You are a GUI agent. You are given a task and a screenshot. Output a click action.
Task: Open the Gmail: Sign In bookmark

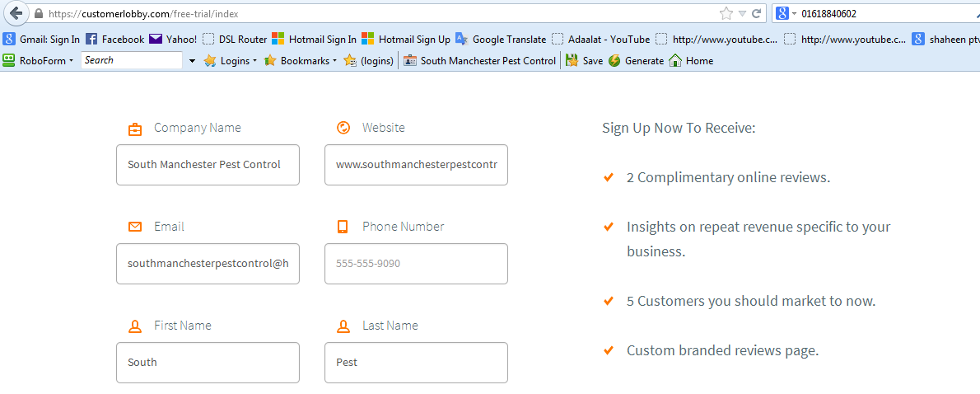pyautogui.click(x=42, y=39)
